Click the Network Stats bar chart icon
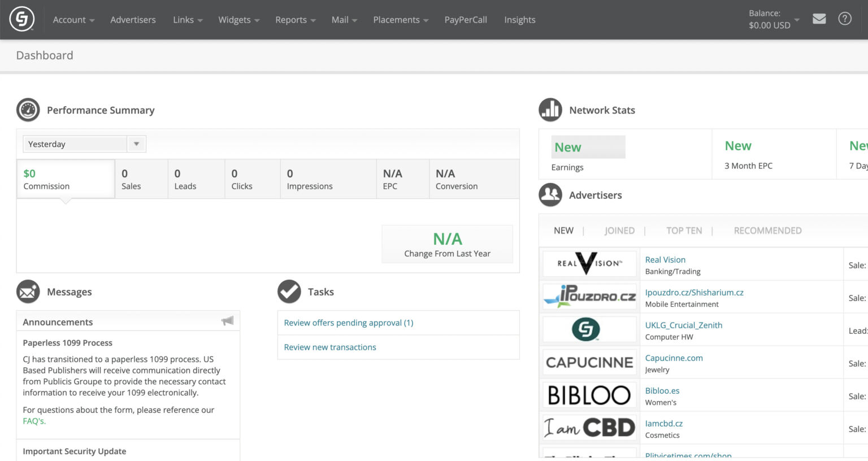 point(550,110)
